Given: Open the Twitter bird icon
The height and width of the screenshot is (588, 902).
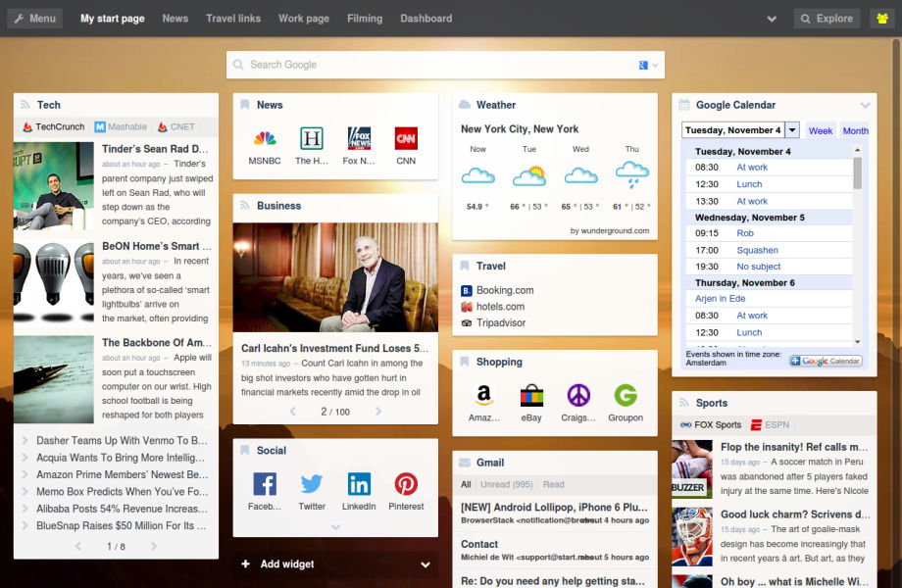Looking at the screenshot, I should (312, 484).
